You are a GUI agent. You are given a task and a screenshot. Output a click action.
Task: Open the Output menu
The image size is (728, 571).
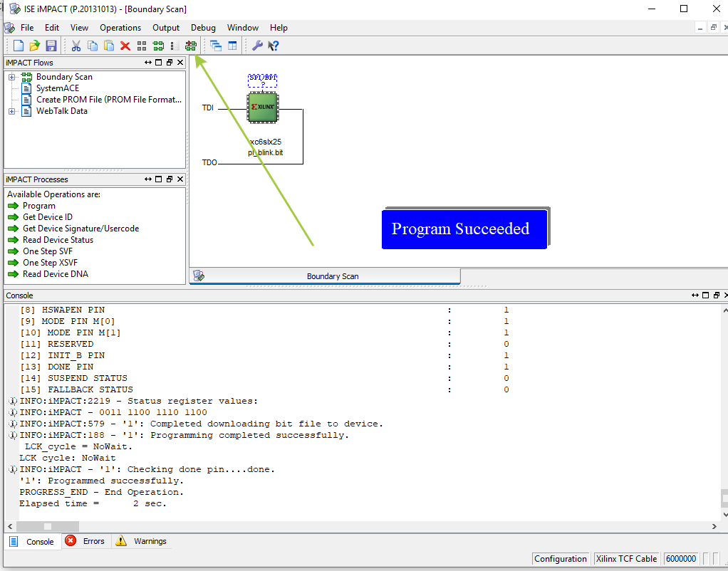[x=166, y=28]
